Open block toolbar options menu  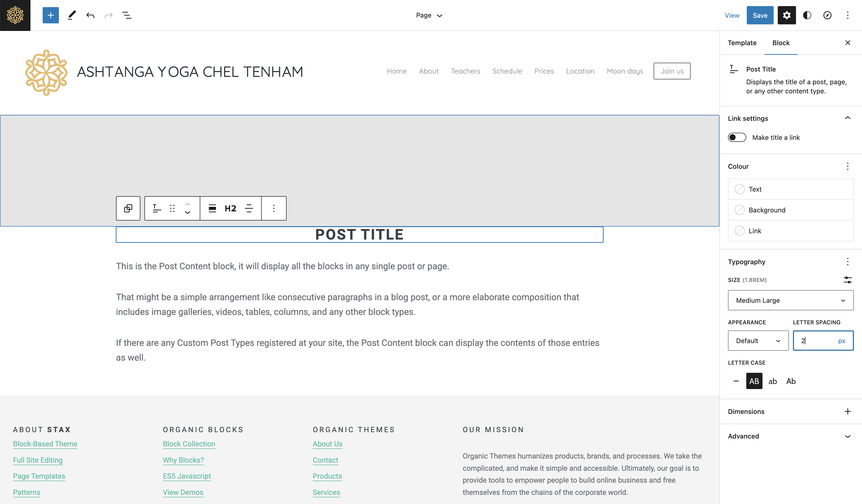click(x=274, y=208)
